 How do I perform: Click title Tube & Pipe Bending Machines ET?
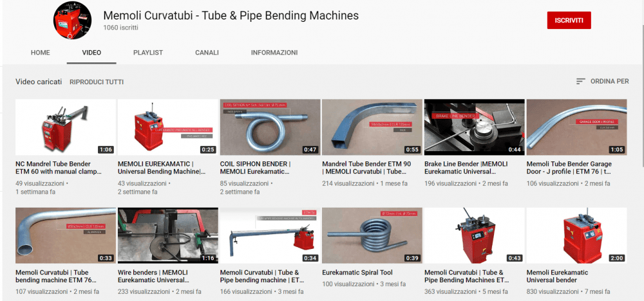tap(466, 277)
